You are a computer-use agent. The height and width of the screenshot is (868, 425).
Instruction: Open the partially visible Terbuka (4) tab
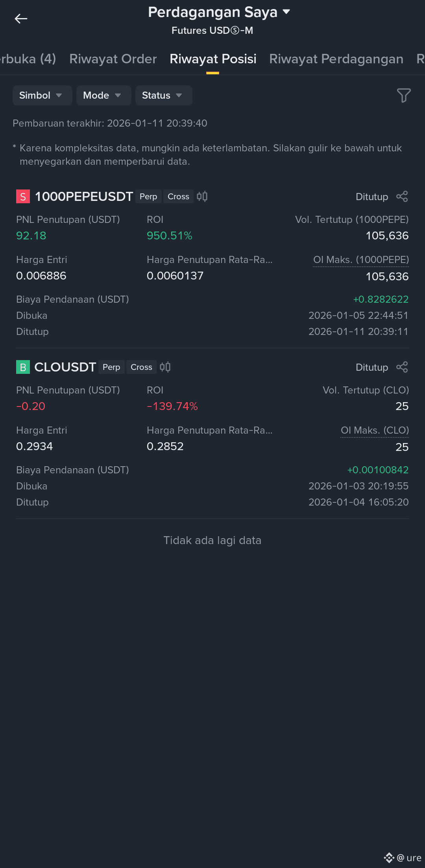[28, 59]
